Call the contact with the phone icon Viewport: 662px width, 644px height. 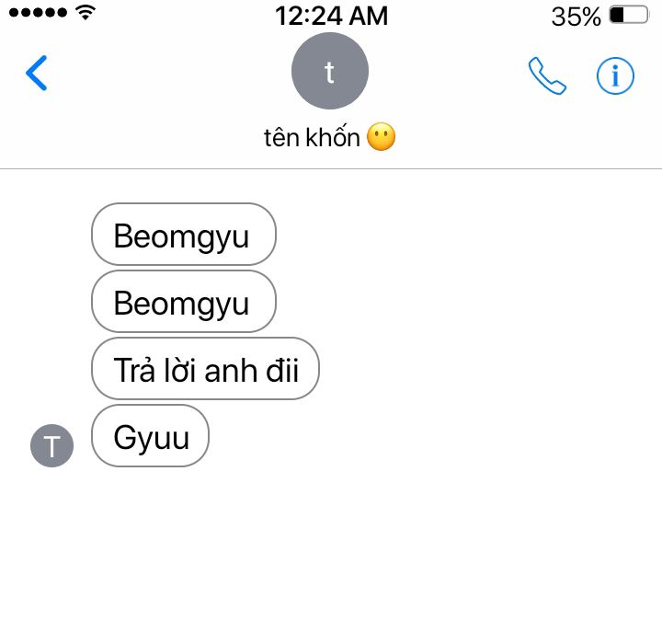click(547, 75)
